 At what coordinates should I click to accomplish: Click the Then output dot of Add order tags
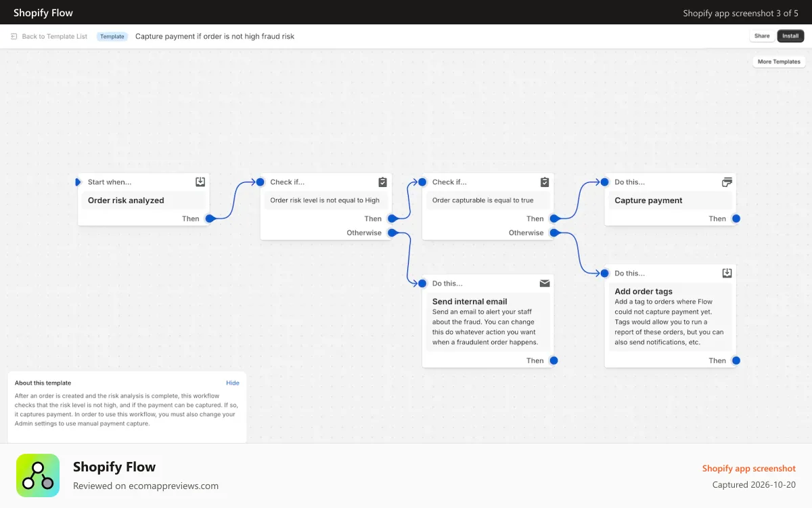(736, 361)
